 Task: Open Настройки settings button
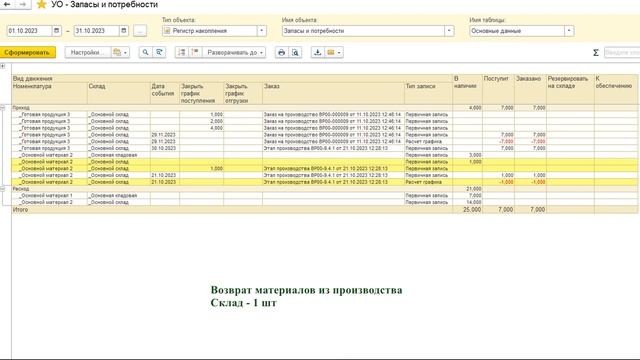pyautogui.click(x=87, y=52)
